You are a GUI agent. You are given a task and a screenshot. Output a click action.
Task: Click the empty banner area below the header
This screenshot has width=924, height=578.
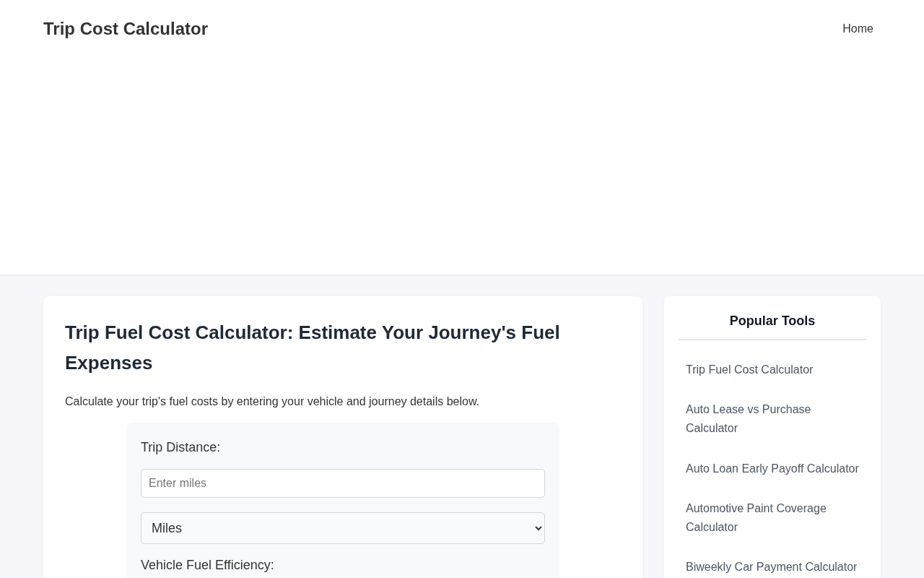click(x=462, y=166)
